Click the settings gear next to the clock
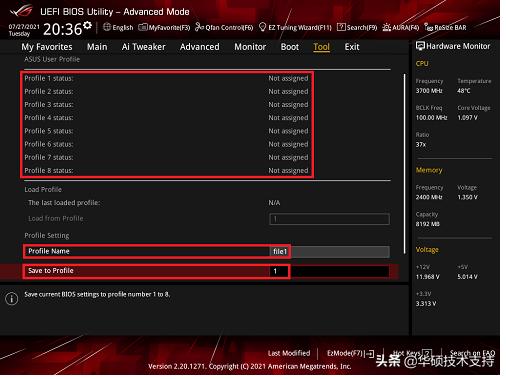The image size is (506, 379). click(x=87, y=25)
